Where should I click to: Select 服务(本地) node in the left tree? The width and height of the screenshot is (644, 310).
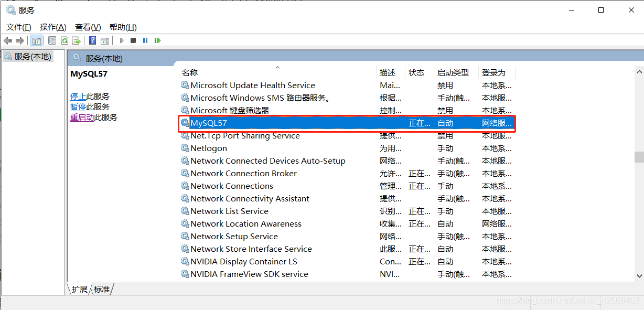point(33,56)
